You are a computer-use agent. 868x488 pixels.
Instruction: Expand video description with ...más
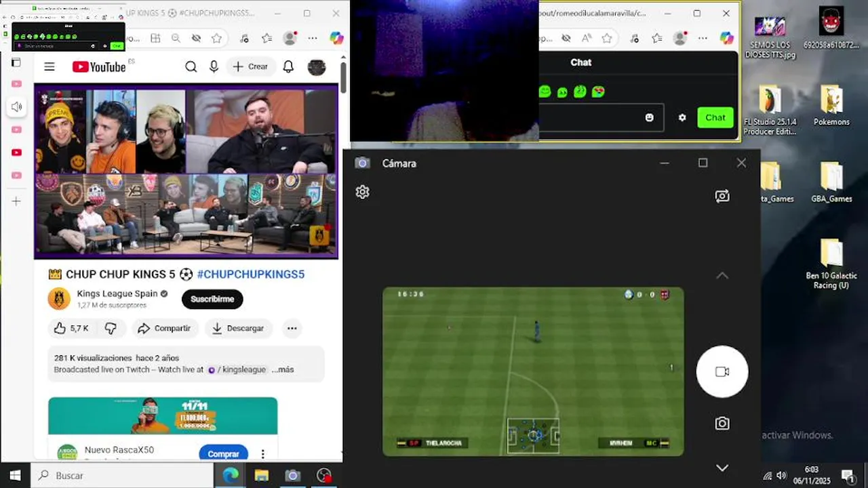pos(283,369)
